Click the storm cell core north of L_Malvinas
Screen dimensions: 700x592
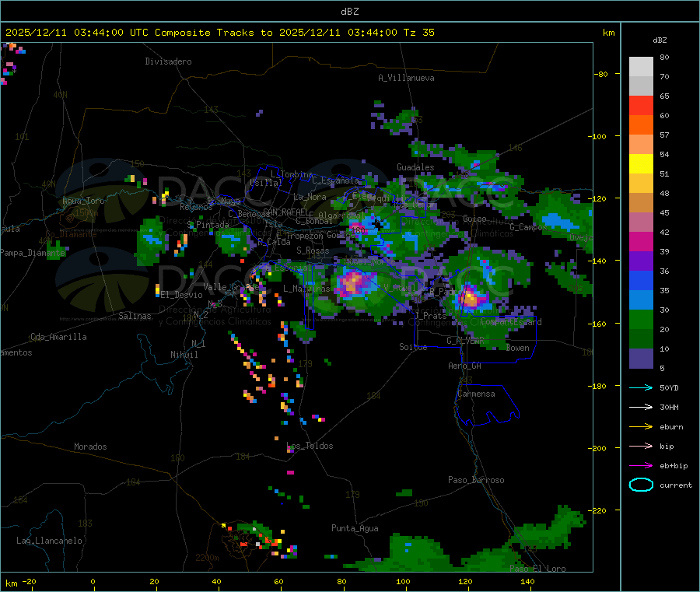tap(352, 283)
